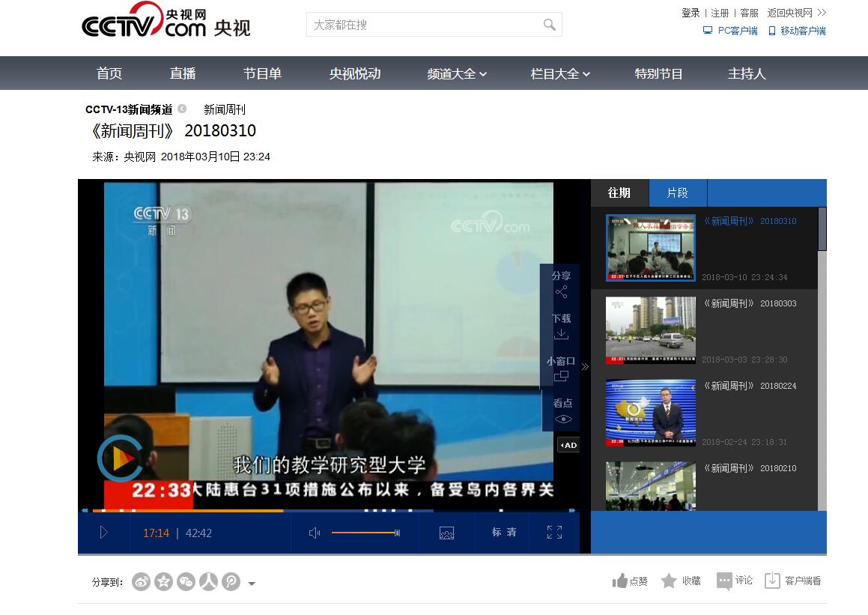Expand the 频道大全 dropdown menu
Viewport: 868px width, 615px height.
point(457,73)
